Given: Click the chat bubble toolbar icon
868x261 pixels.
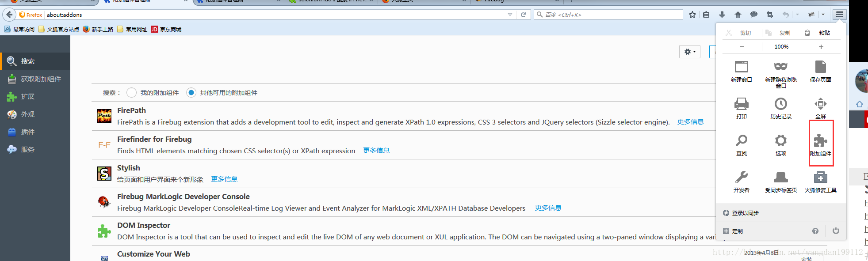Looking at the screenshot, I should pos(754,15).
